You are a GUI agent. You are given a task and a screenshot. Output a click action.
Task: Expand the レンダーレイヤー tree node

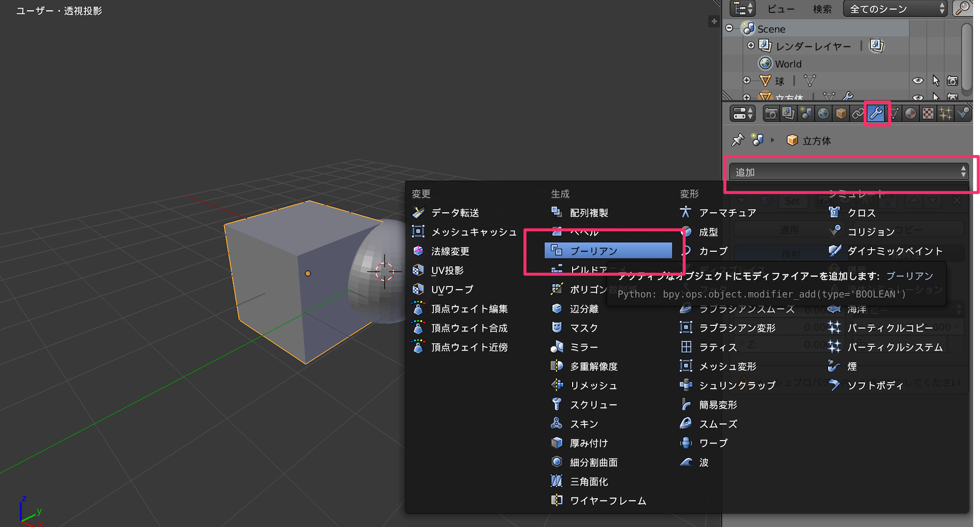(x=751, y=45)
